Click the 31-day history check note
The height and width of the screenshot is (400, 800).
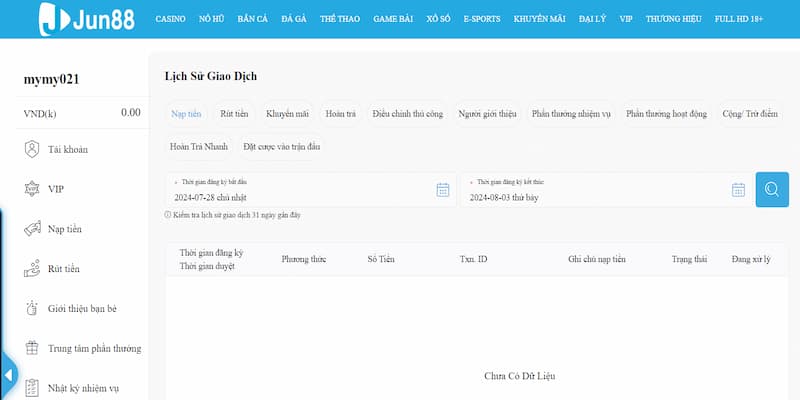coord(233,215)
